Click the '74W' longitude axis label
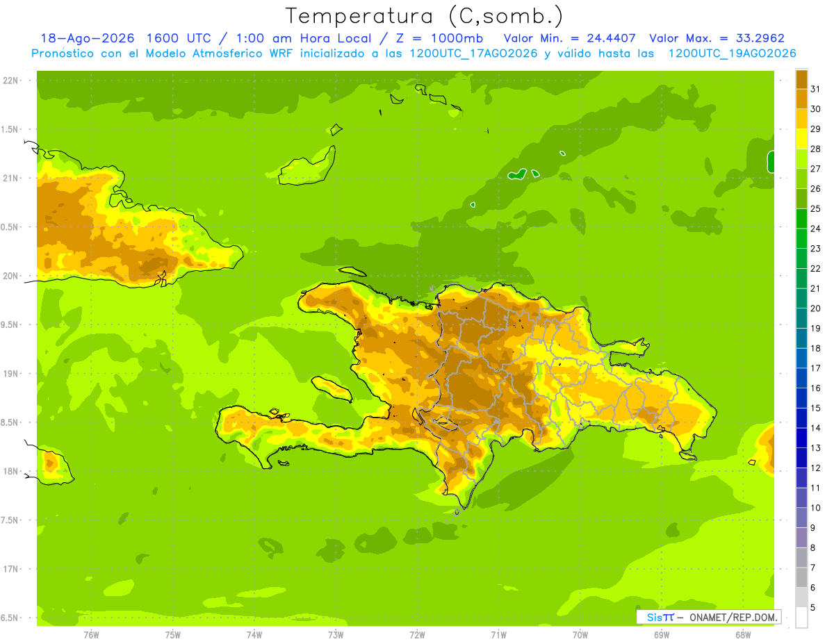The width and height of the screenshot is (834, 644). coord(254,634)
